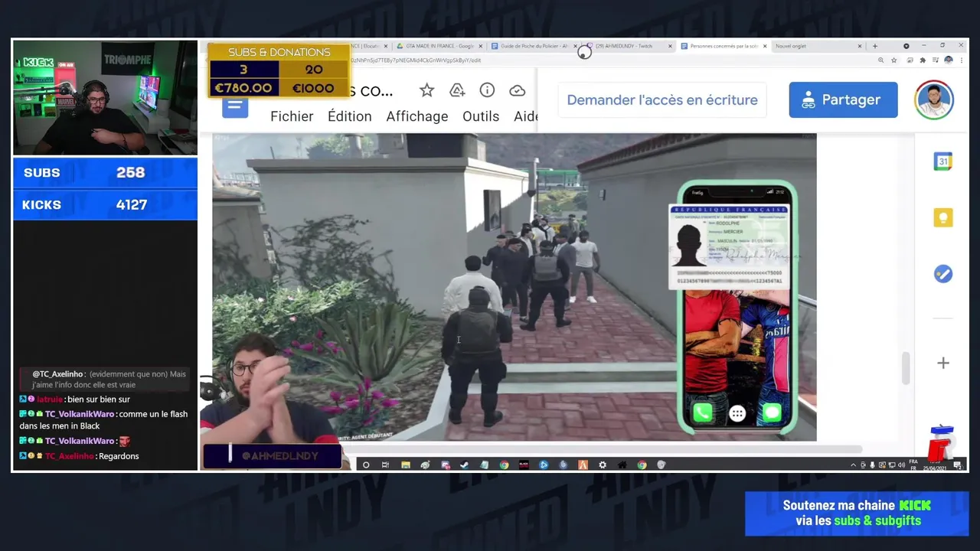The height and width of the screenshot is (551, 980).
Task: Click the volume tray icon
Action: [x=901, y=465]
